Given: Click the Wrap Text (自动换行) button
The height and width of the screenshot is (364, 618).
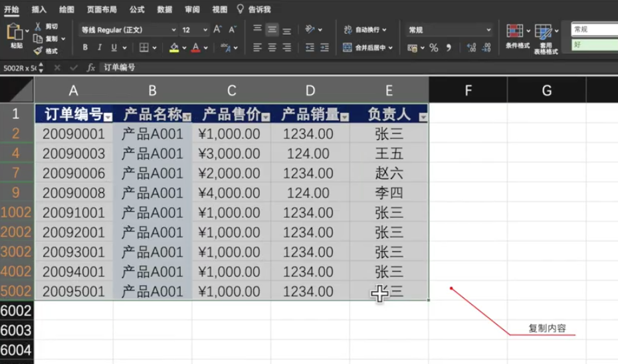Looking at the screenshot, I should (365, 29).
